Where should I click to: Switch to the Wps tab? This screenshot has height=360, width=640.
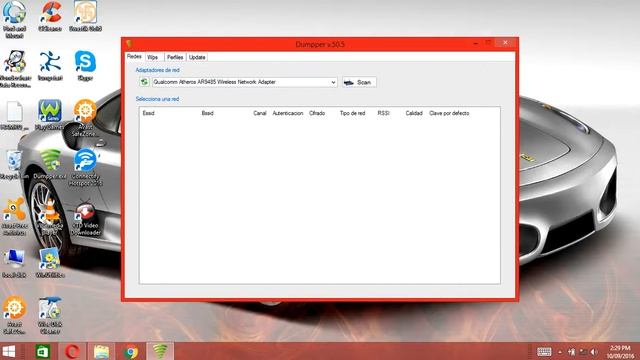153,57
